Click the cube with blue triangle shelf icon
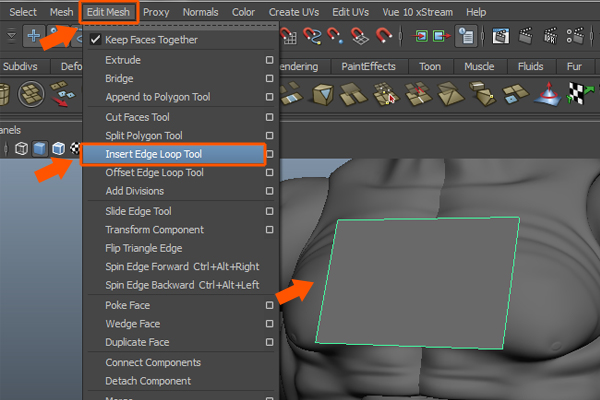Image resolution: width=600 pixels, height=400 pixels. pyautogui.click(x=323, y=94)
